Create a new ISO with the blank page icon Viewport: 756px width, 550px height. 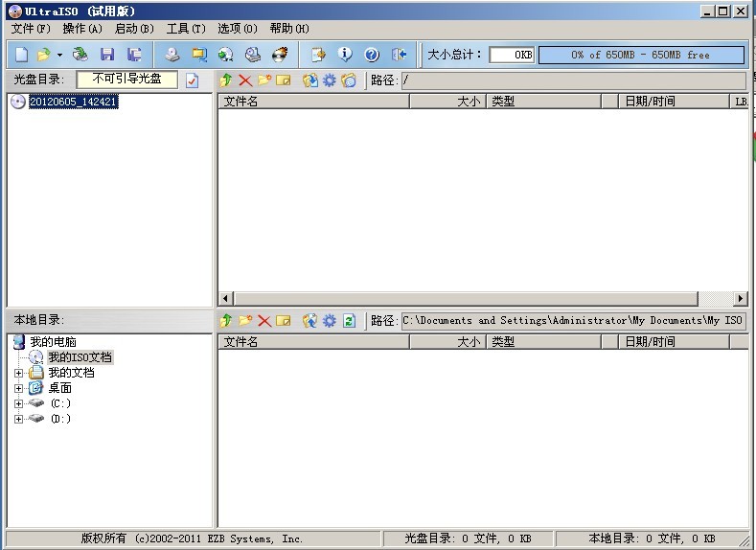click(x=21, y=55)
